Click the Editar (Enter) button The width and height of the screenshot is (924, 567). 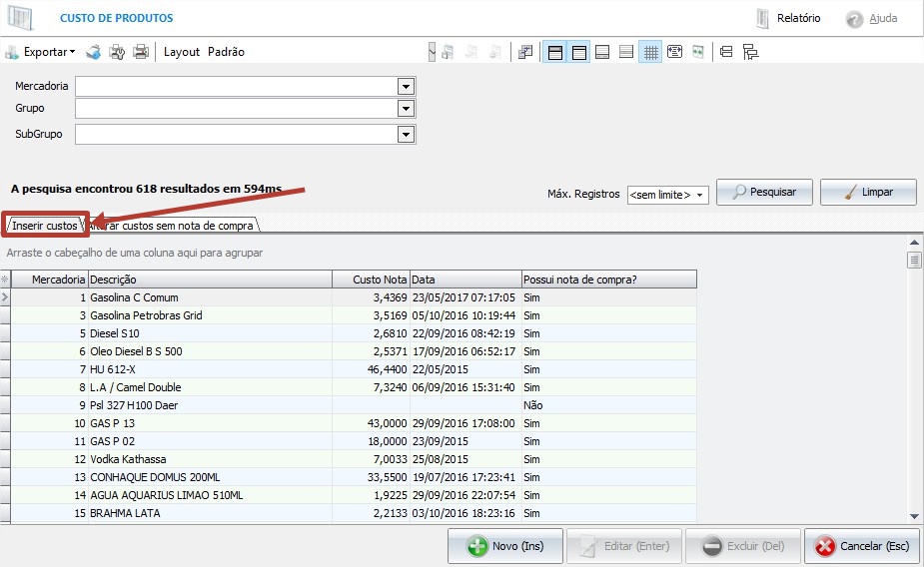click(624, 546)
